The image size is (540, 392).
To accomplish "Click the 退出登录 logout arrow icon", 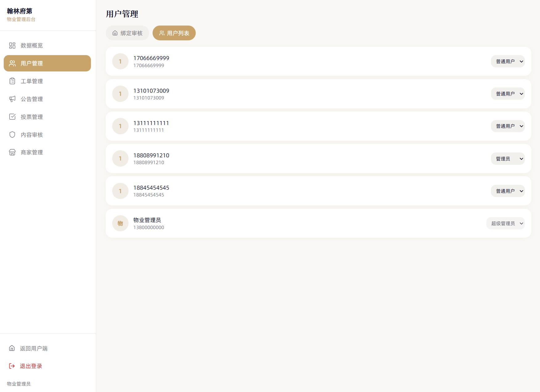I will pos(12,366).
